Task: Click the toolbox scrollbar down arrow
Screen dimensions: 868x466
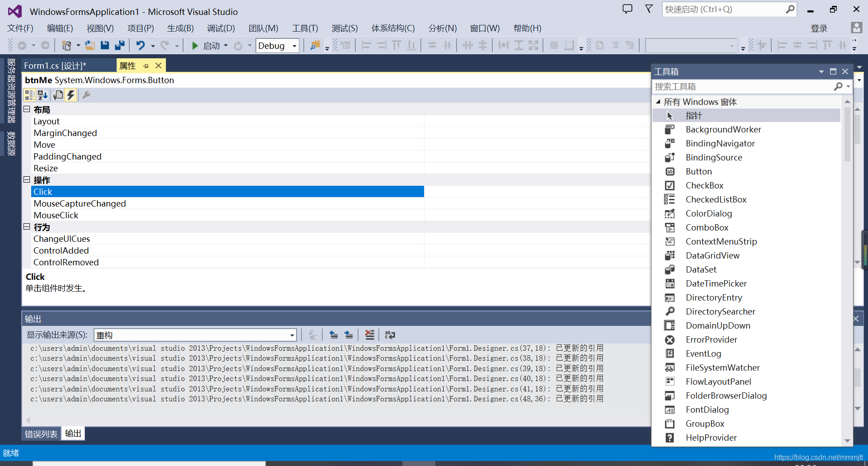Action: [x=847, y=441]
